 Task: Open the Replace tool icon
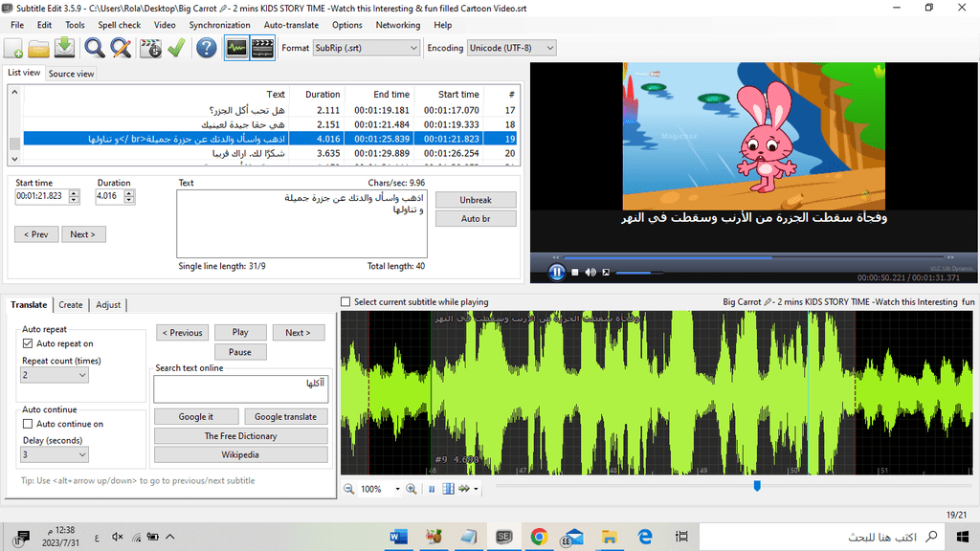(121, 48)
